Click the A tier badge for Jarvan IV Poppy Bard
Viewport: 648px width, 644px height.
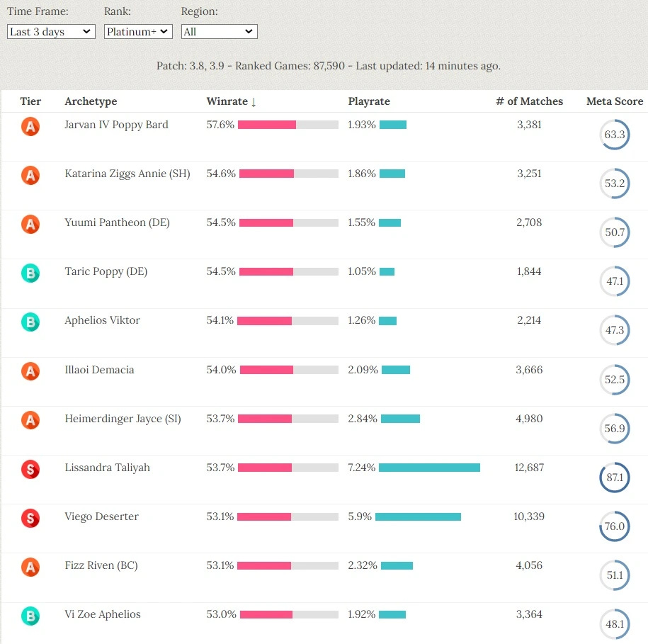click(30, 127)
